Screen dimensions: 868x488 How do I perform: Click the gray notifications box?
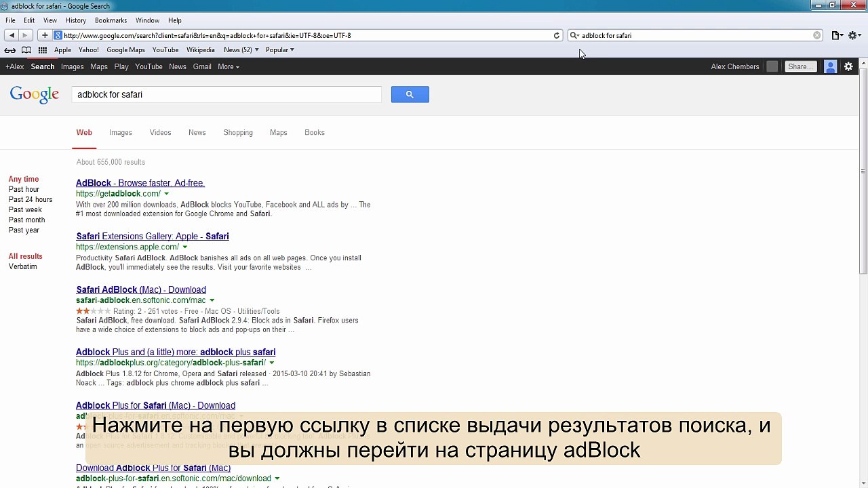coord(772,66)
